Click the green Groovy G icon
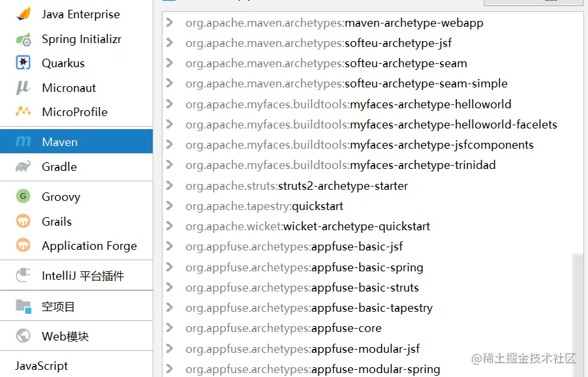The height and width of the screenshot is (377, 588). 23,196
